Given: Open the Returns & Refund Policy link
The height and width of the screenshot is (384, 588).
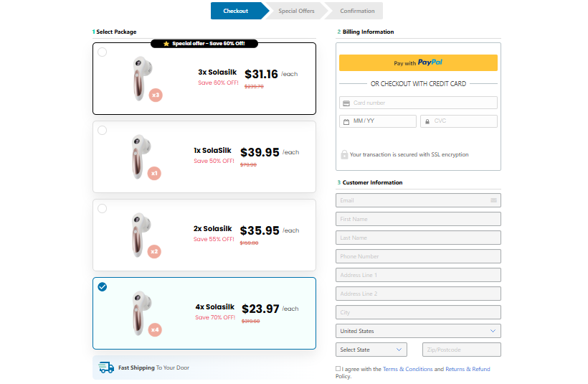Looking at the screenshot, I should (467, 369).
